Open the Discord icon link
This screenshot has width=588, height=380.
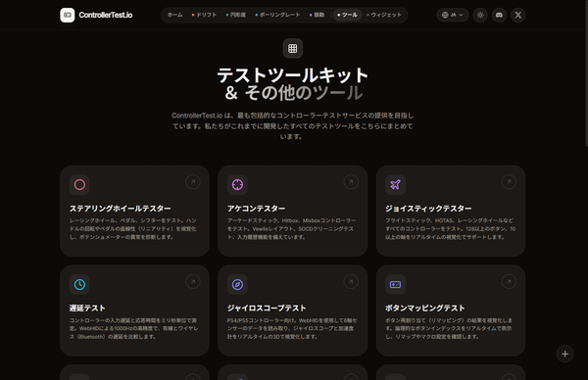click(x=499, y=15)
